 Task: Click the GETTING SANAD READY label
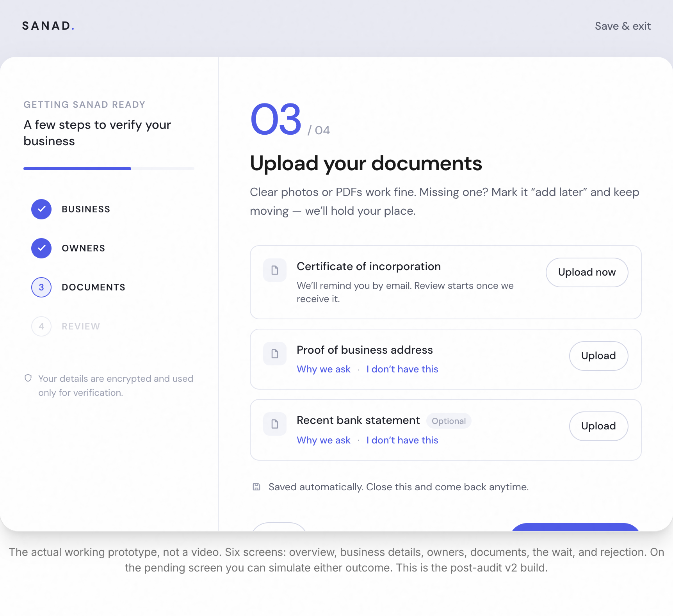click(84, 105)
